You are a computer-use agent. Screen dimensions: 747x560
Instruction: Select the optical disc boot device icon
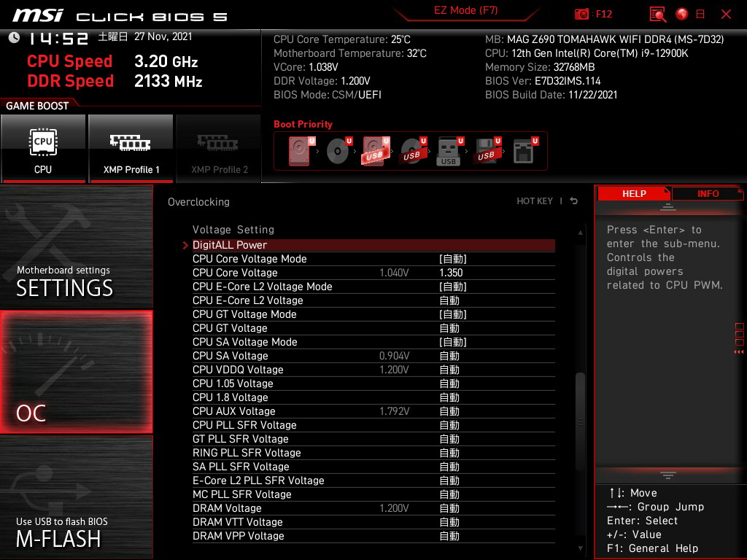[338, 151]
